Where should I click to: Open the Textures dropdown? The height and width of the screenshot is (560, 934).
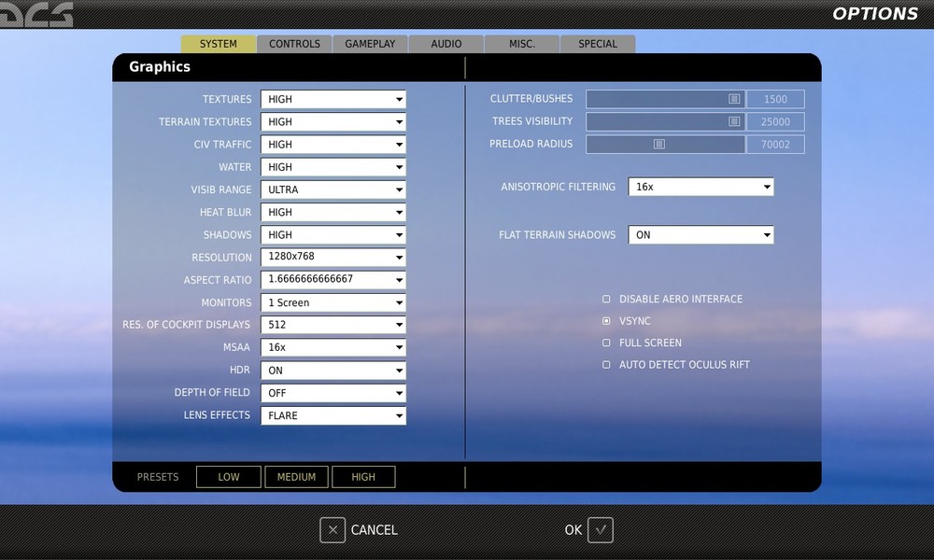pos(333,99)
